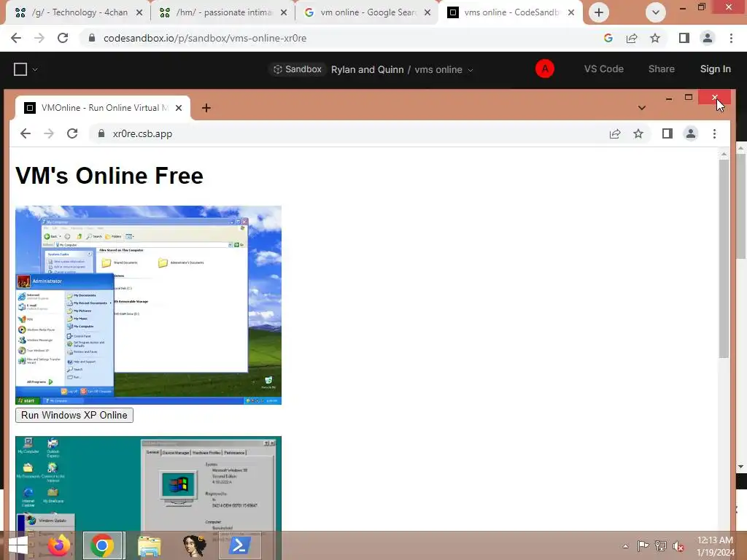Image resolution: width=747 pixels, height=560 pixels.
Task: Open Windows Start menu
Action: click(x=18, y=545)
